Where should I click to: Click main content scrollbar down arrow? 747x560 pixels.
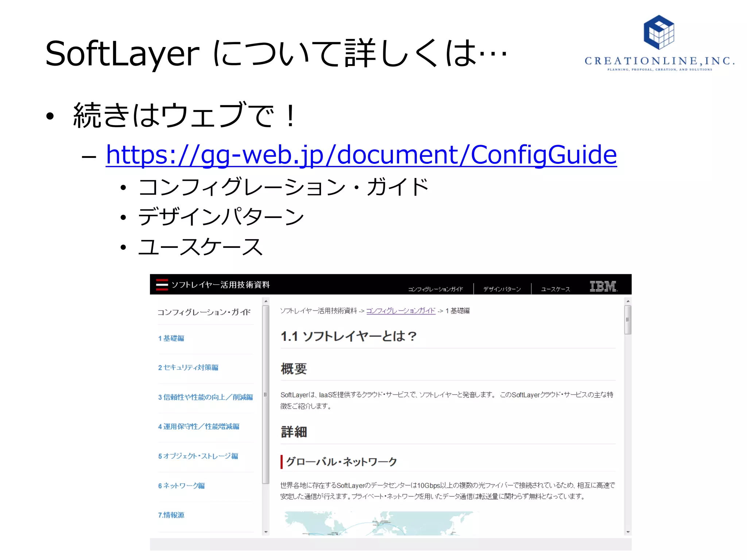(628, 532)
